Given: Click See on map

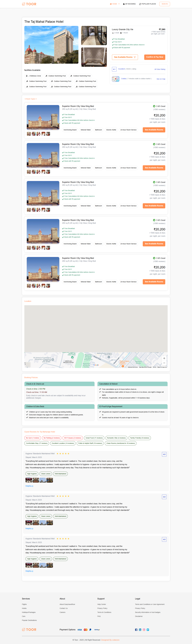Looking at the screenshot, I should click(x=161, y=79).
